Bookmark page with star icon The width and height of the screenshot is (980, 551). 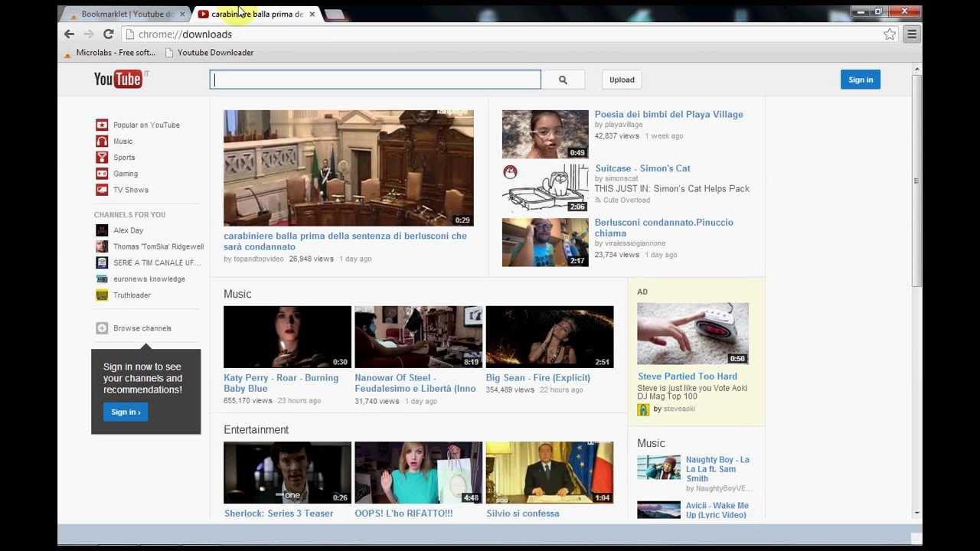(x=889, y=34)
